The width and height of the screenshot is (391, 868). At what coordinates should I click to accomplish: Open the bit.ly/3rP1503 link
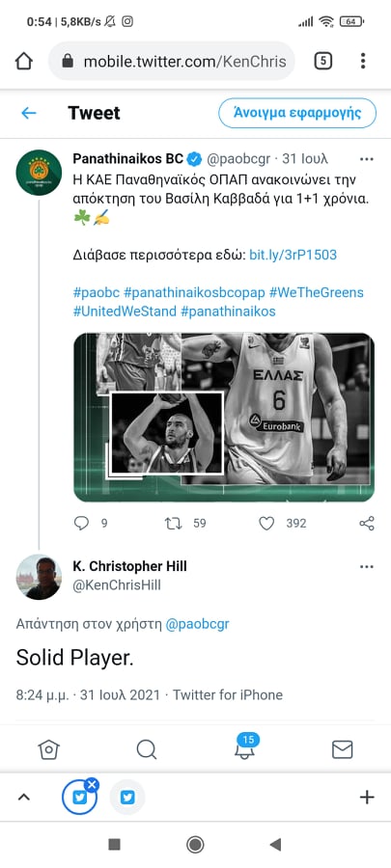point(293,256)
